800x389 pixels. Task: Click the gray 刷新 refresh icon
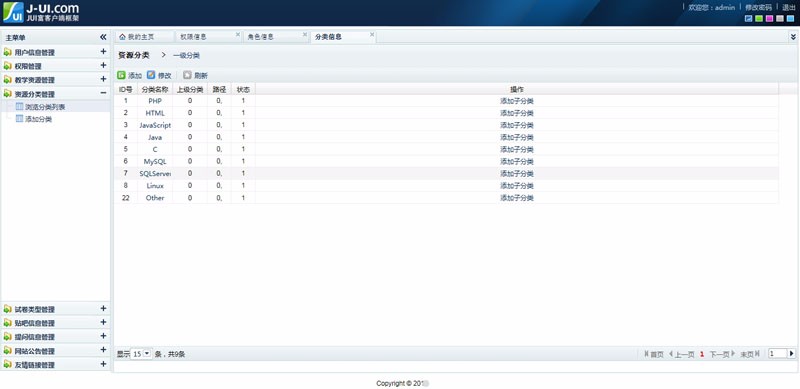point(187,75)
